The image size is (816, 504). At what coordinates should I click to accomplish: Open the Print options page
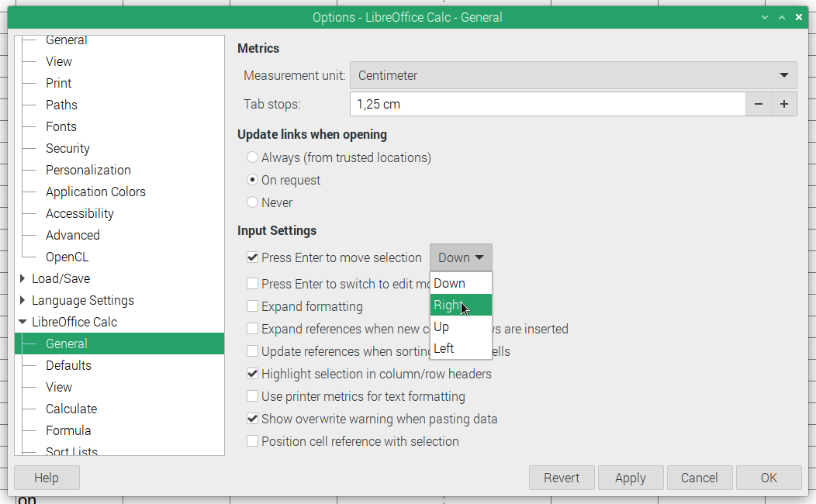[x=58, y=83]
